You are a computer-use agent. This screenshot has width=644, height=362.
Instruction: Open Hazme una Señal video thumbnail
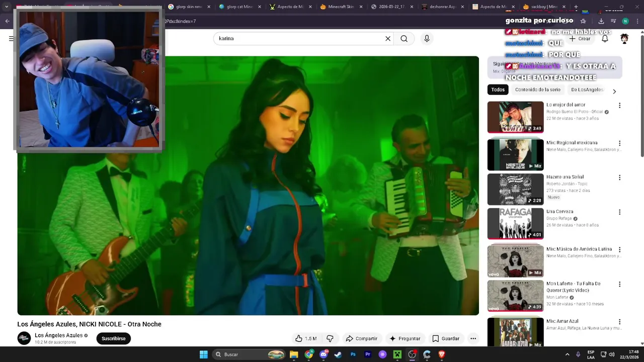click(515, 189)
